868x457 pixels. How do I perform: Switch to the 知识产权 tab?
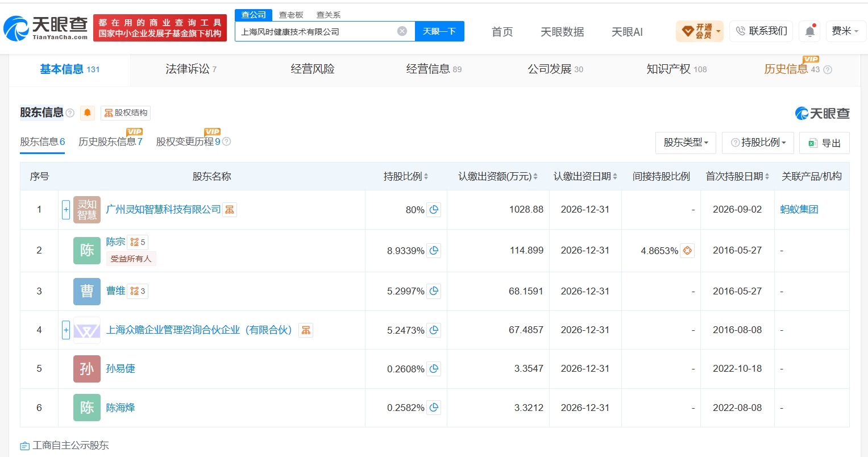click(x=676, y=69)
